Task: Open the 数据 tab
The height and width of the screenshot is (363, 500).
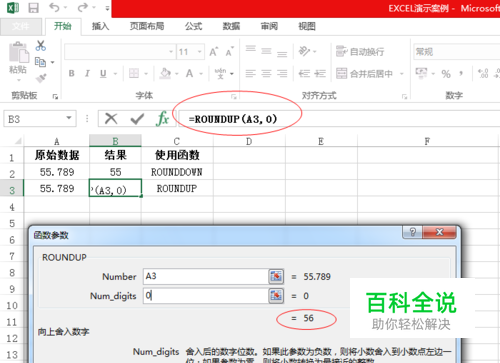Action: (231, 26)
